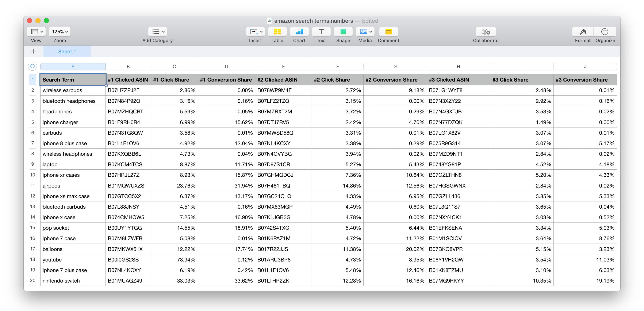
Task: Click the table select handle circle
Action: (x=32, y=66)
